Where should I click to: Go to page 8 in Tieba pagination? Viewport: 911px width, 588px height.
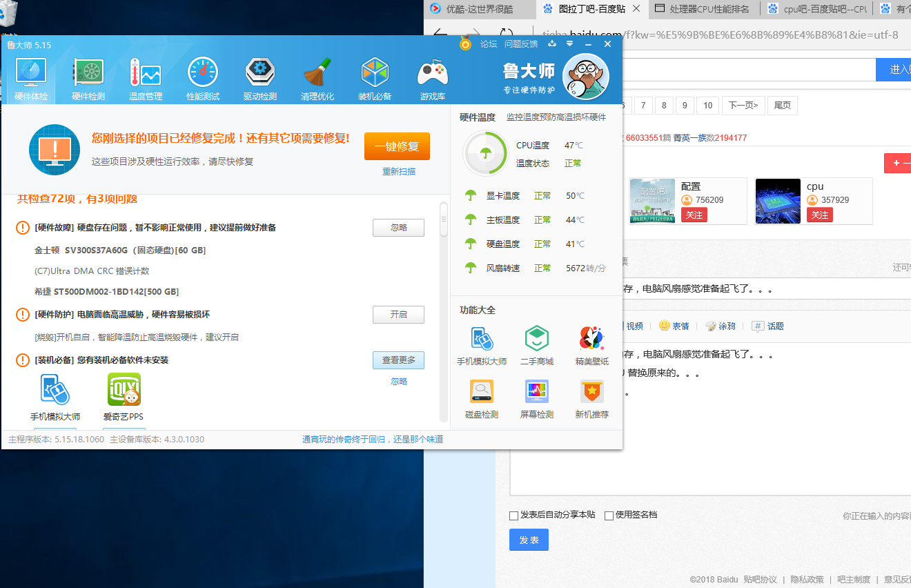point(664,106)
